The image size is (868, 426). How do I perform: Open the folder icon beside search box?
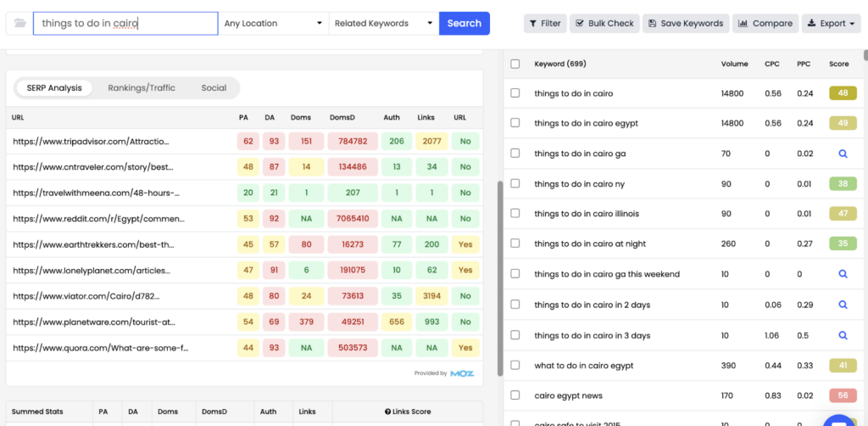point(20,23)
